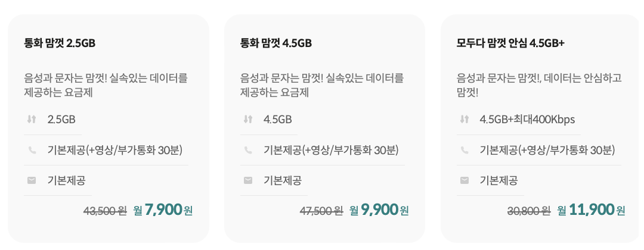Open the 모두다 맘껏 안심 4.5GB+ plan title
The height and width of the screenshot is (250, 644).
click(510, 43)
